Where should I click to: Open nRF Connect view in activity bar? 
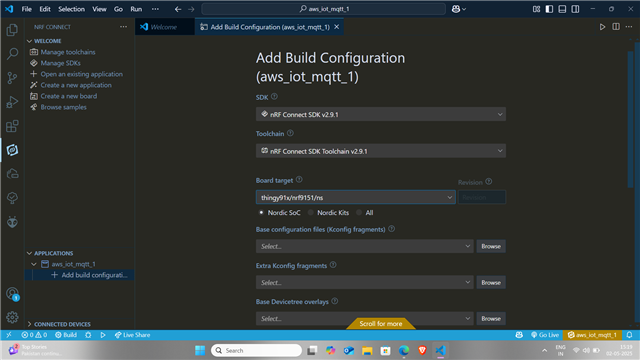pos(12,150)
